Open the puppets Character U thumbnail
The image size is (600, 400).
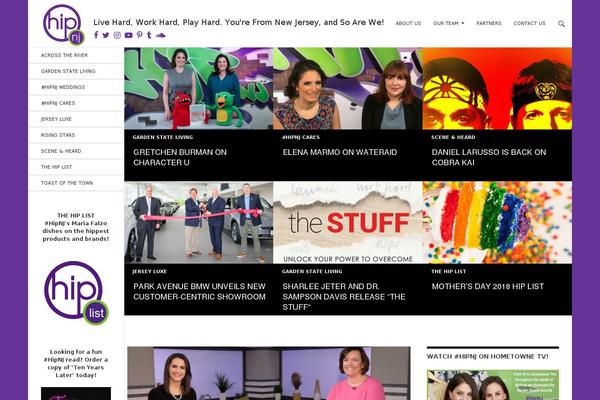pyautogui.click(x=199, y=88)
